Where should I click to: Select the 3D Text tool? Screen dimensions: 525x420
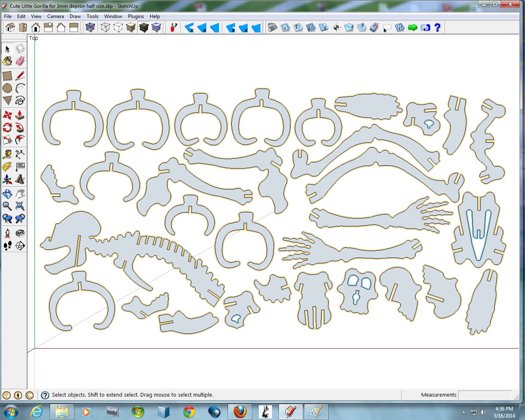(x=20, y=179)
